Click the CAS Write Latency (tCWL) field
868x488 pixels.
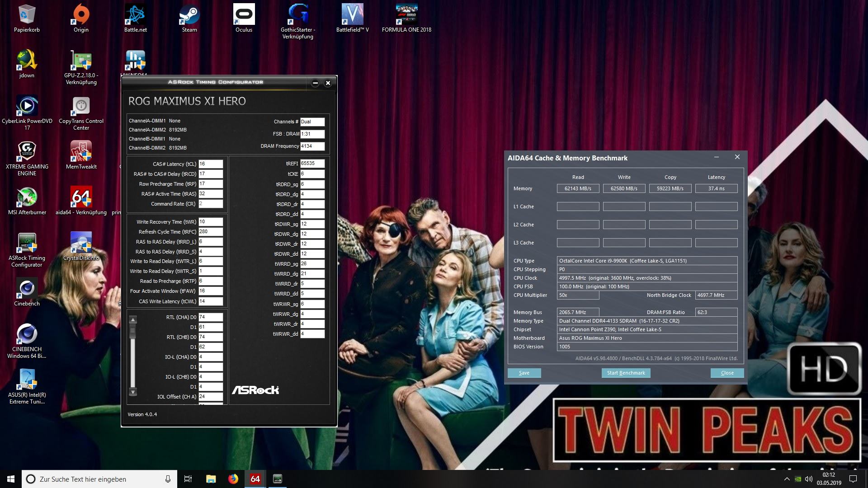pyautogui.click(x=211, y=301)
